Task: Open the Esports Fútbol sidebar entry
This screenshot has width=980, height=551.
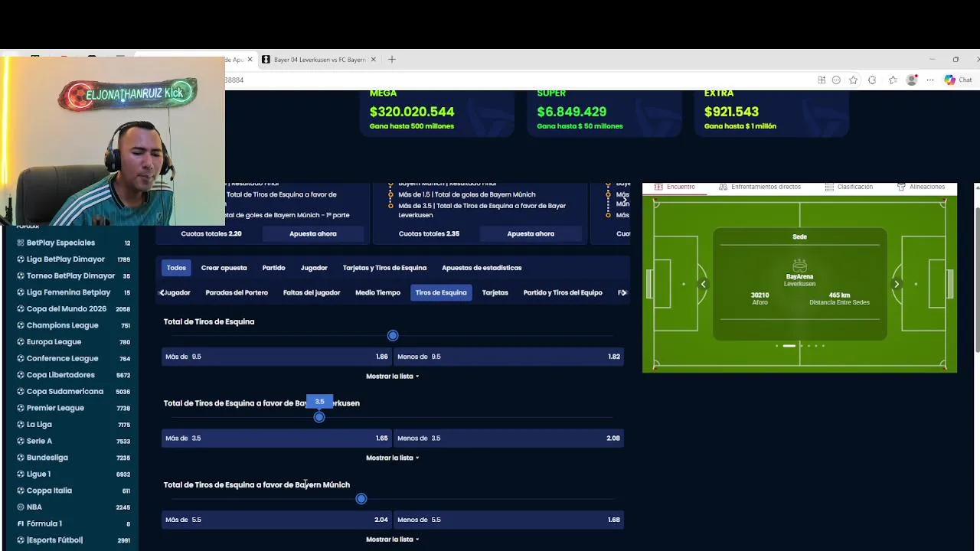Action: pyautogui.click(x=73, y=540)
